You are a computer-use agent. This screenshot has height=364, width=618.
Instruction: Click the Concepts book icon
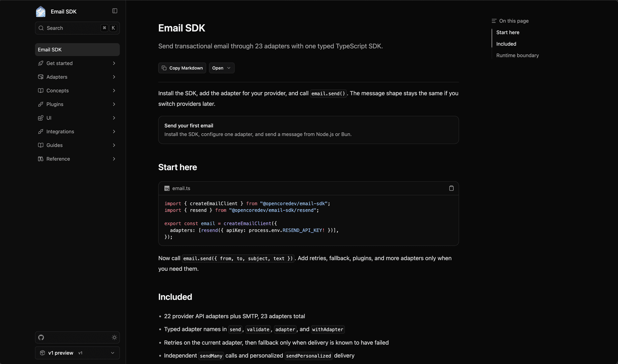(40, 90)
